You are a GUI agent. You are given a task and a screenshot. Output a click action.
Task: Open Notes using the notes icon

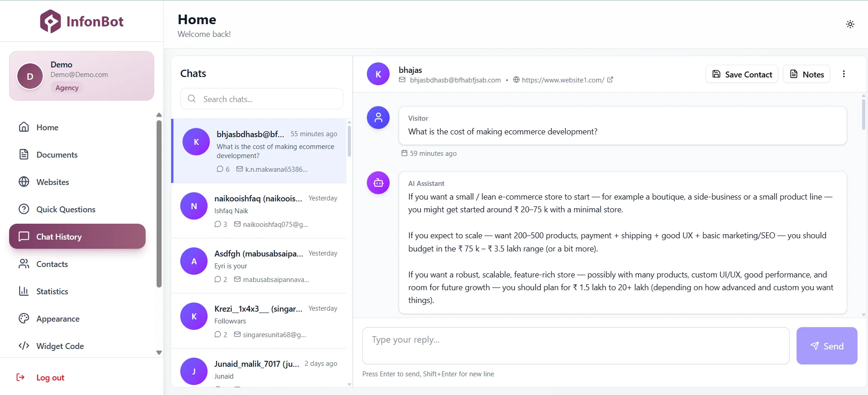(x=794, y=74)
